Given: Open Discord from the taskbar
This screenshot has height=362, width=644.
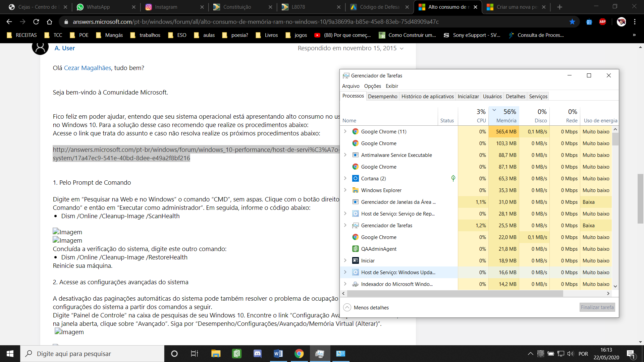Looking at the screenshot, I should (x=257, y=354).
